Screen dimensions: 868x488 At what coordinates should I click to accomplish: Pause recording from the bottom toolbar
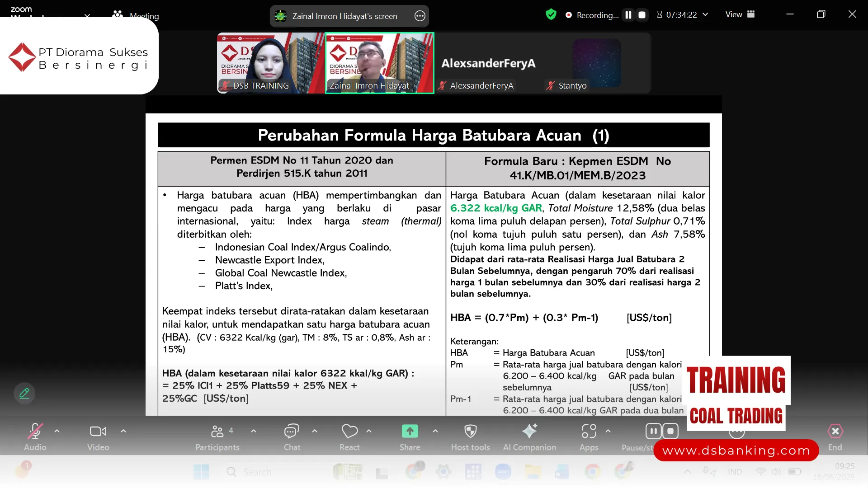click(653, 431)
